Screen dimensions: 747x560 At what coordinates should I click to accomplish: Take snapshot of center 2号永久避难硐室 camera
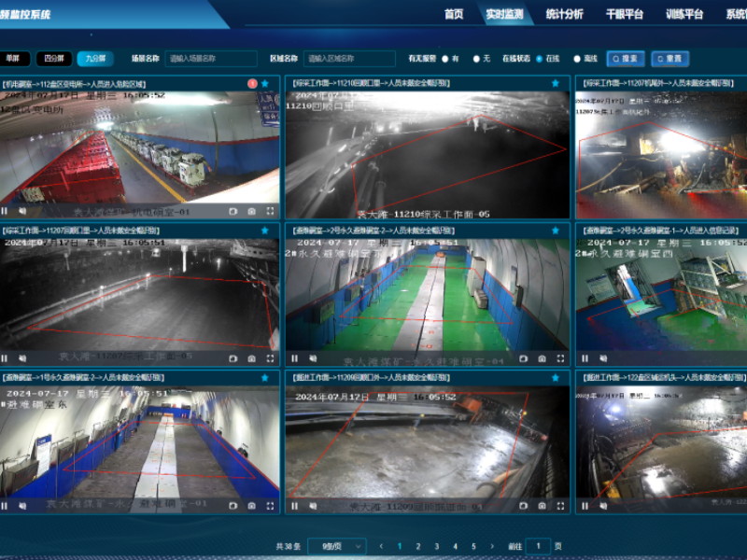point(542,358)
